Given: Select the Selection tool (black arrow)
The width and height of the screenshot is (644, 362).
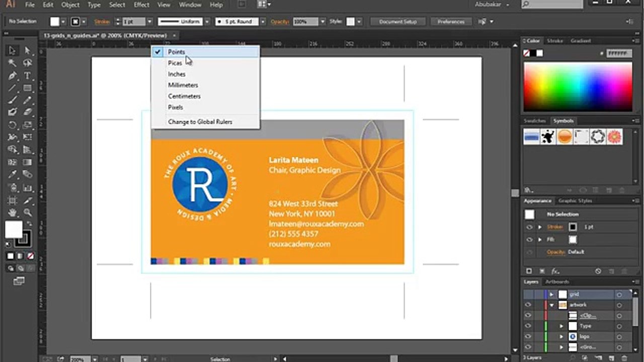Looking at the screenshot, I should [12, 50].
